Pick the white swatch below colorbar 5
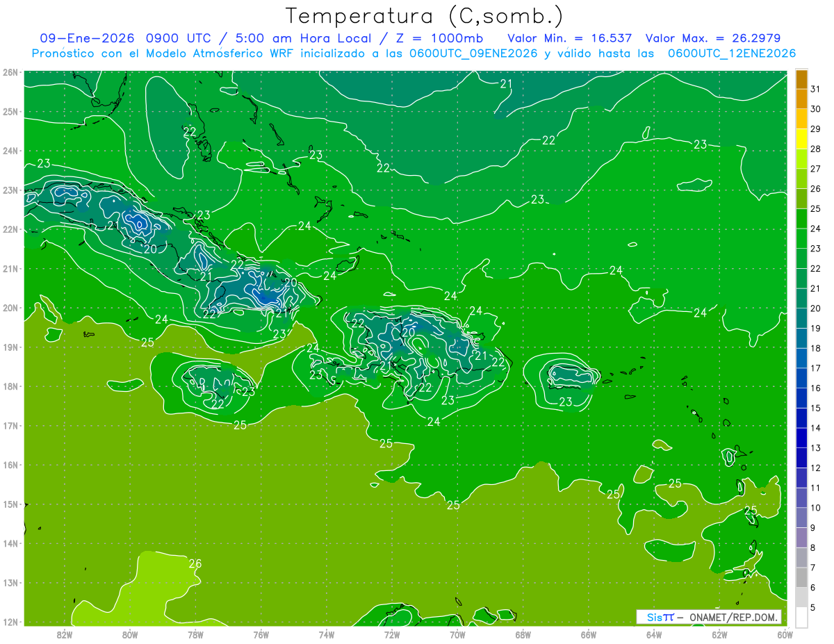 click(801, 618)
